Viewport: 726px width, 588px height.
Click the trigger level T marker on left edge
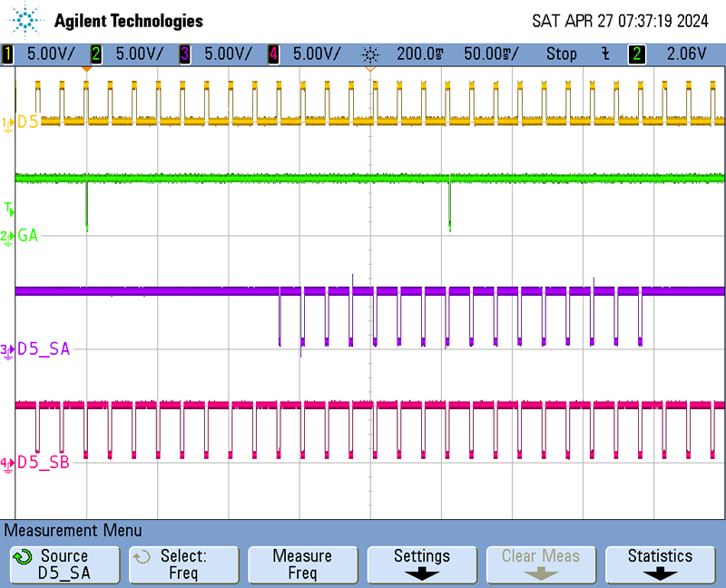8,209
